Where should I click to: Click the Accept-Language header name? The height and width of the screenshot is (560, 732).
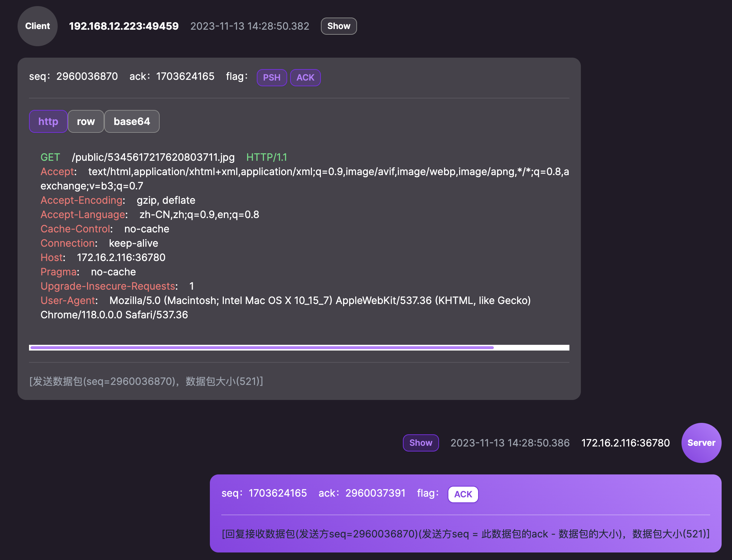pyautogui.click(x=83, y=214)
